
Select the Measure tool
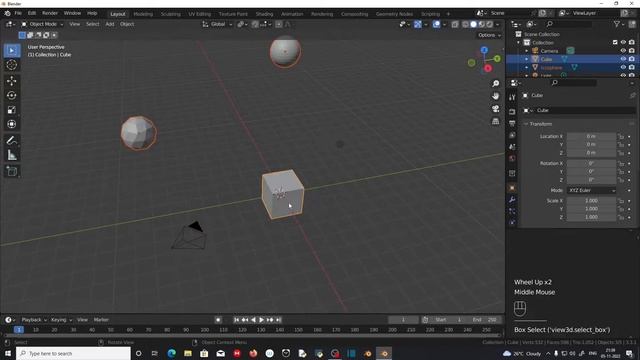click(x=11, y=155)
